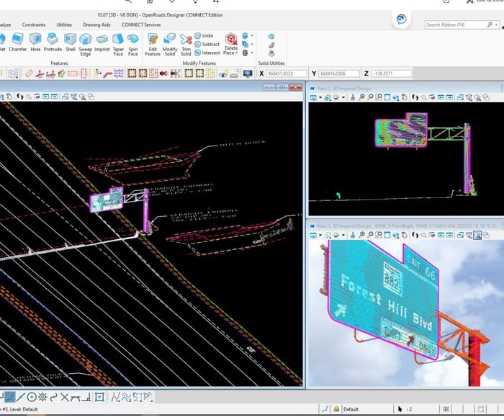Open the CONNECT Services ribbon tab

point(141,24)
